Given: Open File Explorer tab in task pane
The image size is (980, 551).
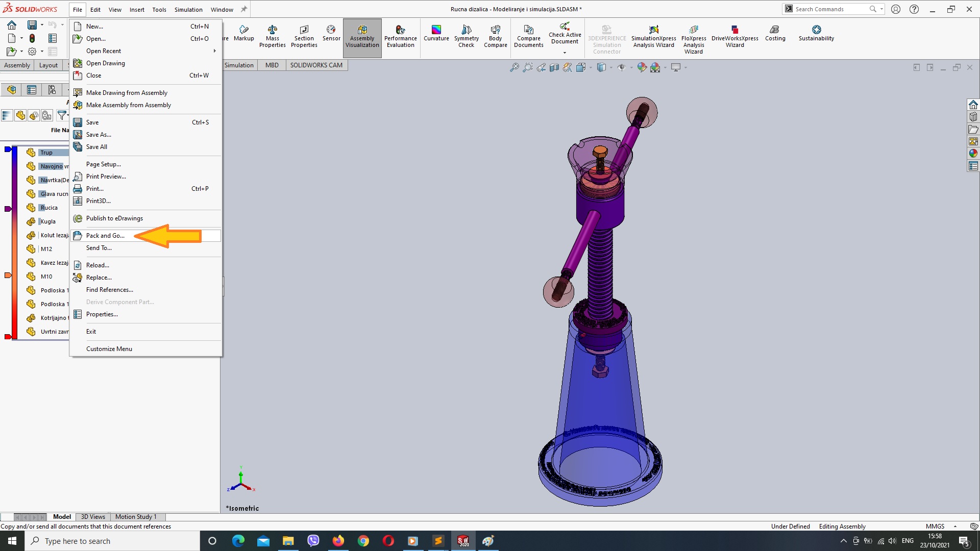Looking at the screenshot, I should coord(973,129).
